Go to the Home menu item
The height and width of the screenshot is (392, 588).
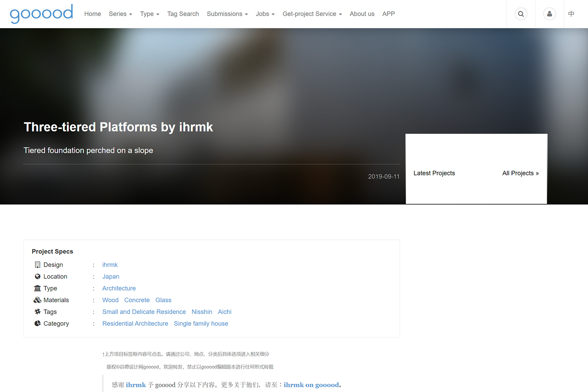pos(93,14)
